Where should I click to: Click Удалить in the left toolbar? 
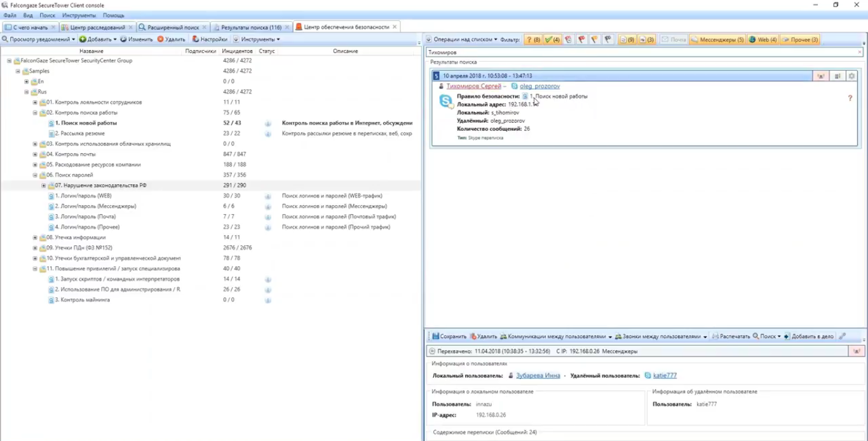172,39
